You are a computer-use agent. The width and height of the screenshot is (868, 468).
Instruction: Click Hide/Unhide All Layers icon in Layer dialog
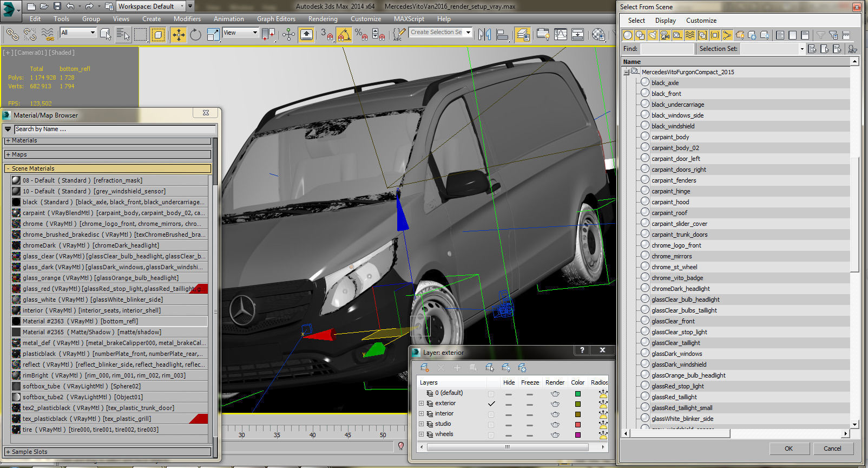[x=506, y=368]
